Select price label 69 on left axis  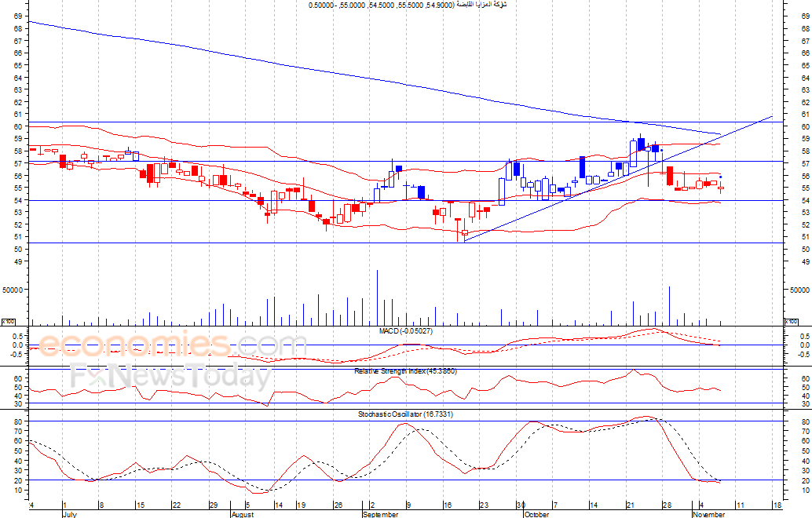[18, 16]
